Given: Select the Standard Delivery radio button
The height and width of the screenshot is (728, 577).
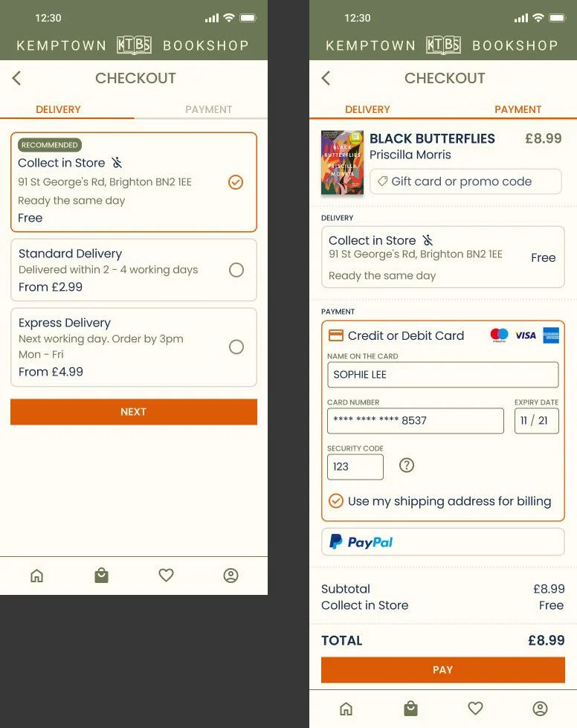Looking at the screenshot, I should click(236, 270).
